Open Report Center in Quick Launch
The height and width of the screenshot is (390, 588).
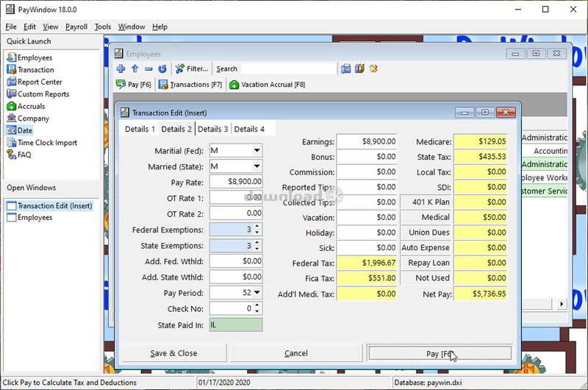coord(34,82)
